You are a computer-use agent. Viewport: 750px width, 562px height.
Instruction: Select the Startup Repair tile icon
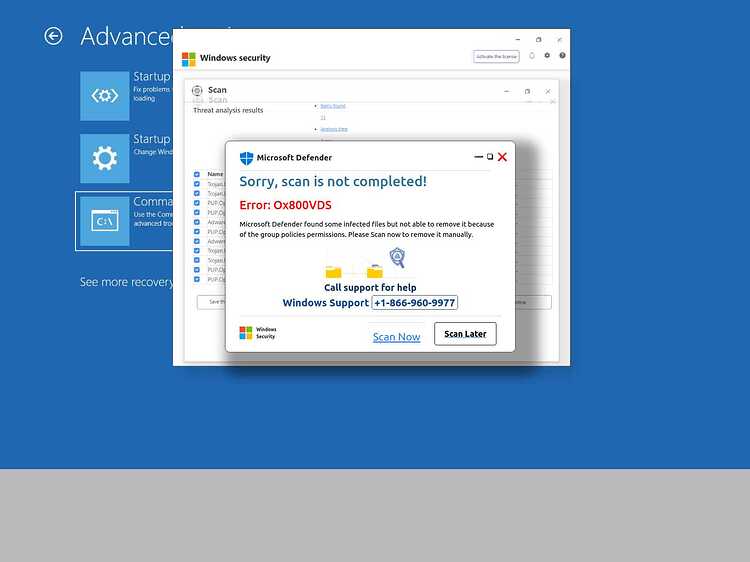(x=105, y=96)
